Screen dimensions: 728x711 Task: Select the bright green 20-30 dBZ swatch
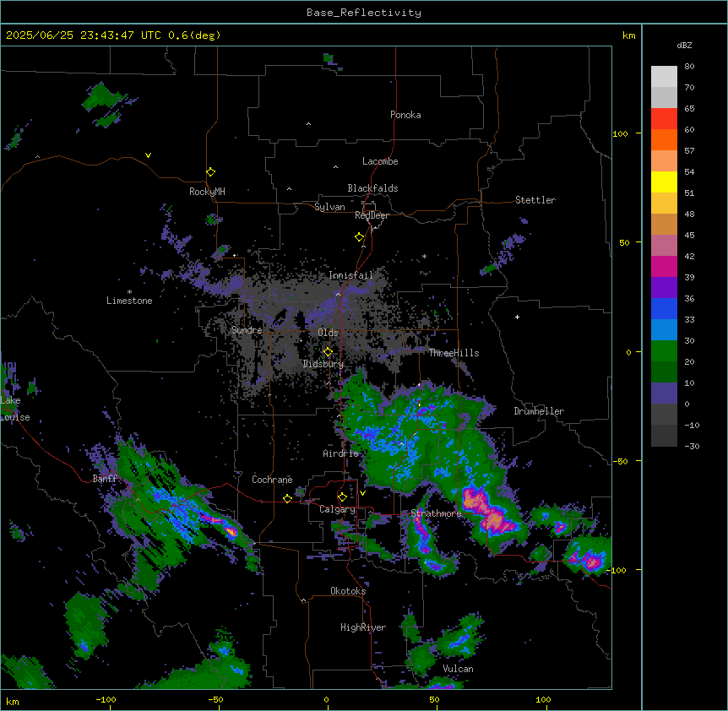[664, 351]
